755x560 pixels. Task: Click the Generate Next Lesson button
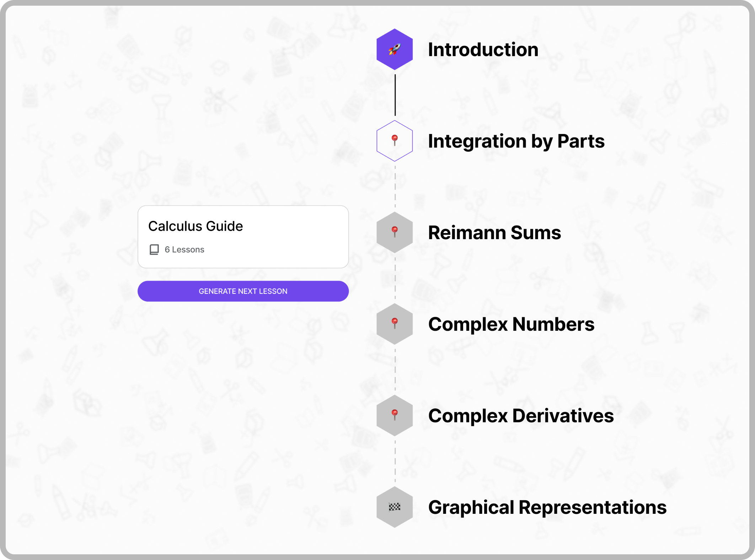[243, 291]
